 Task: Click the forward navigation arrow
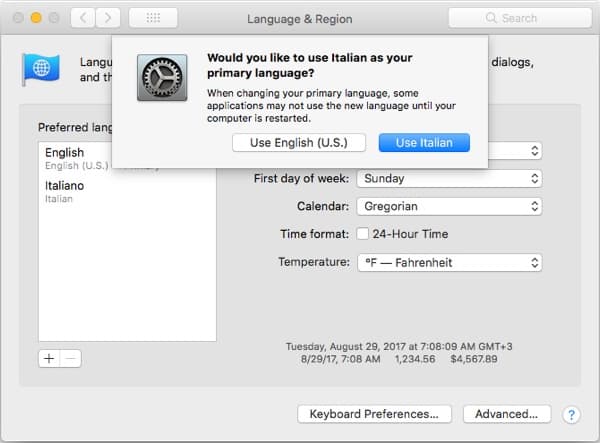point(108,18)
